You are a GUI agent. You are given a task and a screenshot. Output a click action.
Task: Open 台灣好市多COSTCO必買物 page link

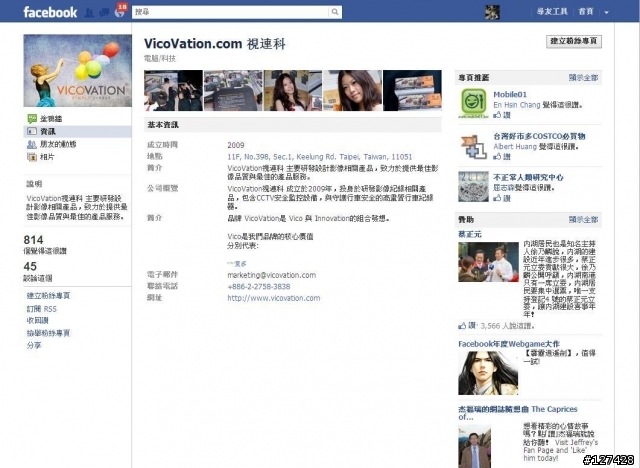pyautogui.click(x=539, y=136)
